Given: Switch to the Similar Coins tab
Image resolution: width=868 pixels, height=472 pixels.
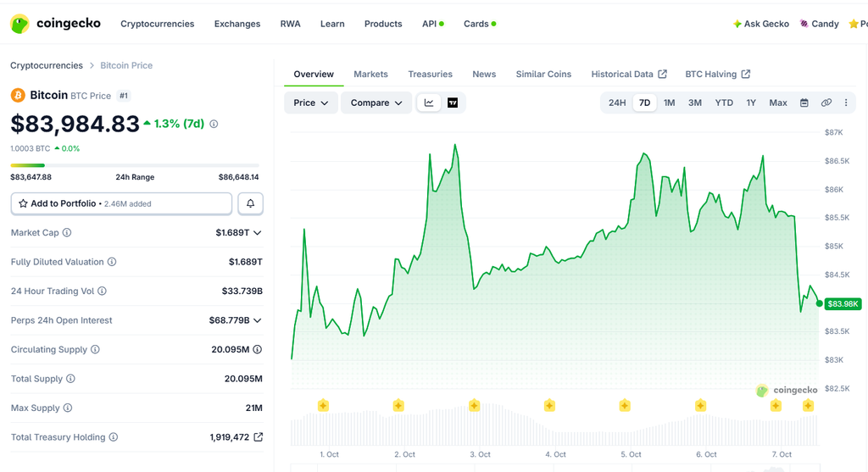Looking at the screenshot, I should pyautogui.click(x=543, y=75).
